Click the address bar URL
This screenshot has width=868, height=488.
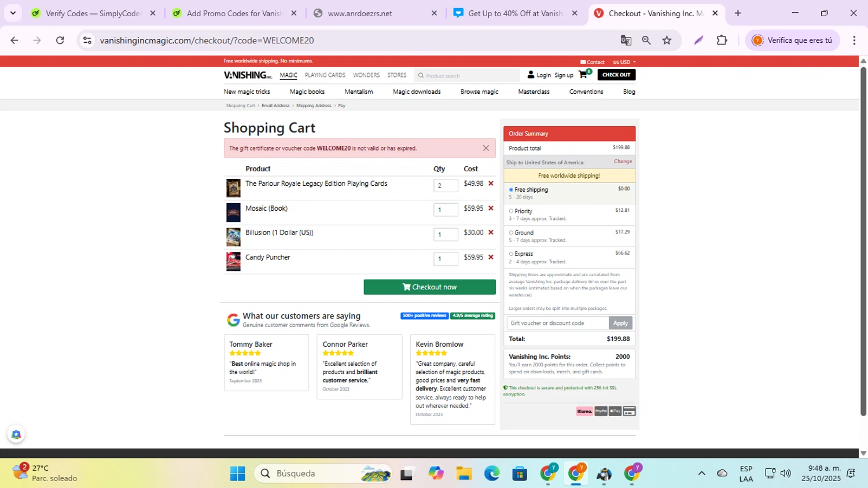click(x=207, y=41)
